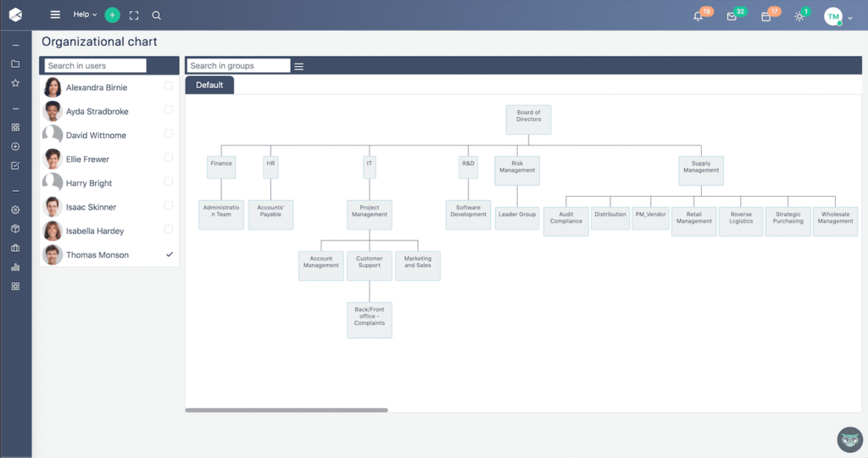Focus the Search in users field
868x458 pixels.
coord(95,65)
